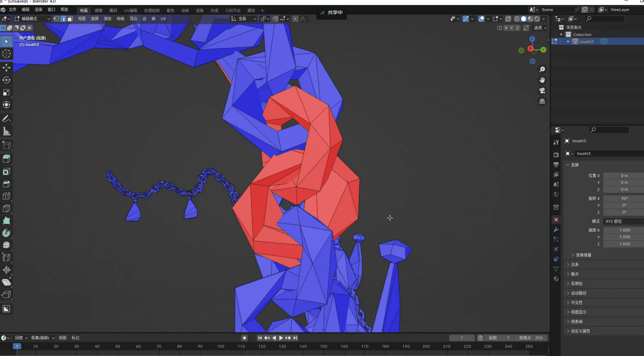This screenshot has height=356, width=644.
Task: Switch to the UV编辑 workspace tab
Action: 130,11
